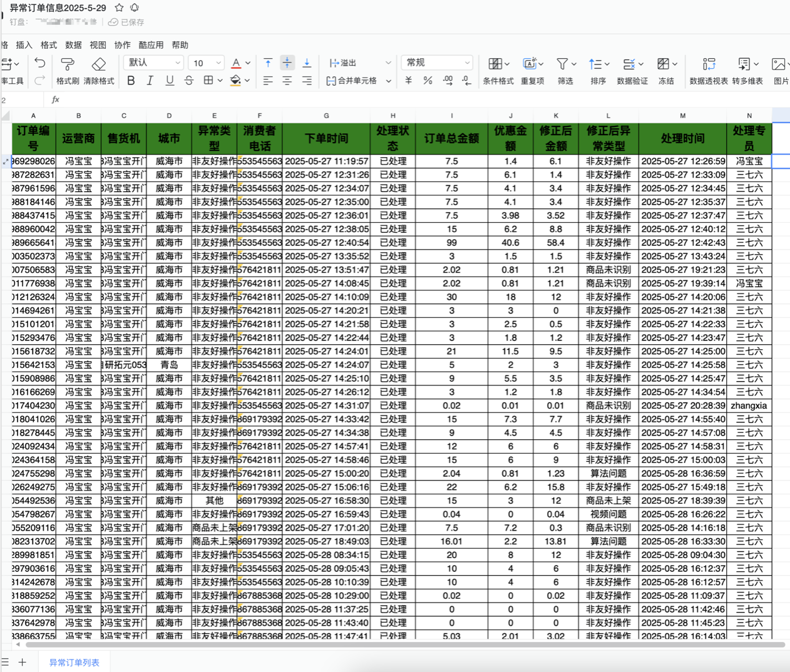Click the 筛选 filter funnel icon
790x672 pixels.
coord(562,64)
